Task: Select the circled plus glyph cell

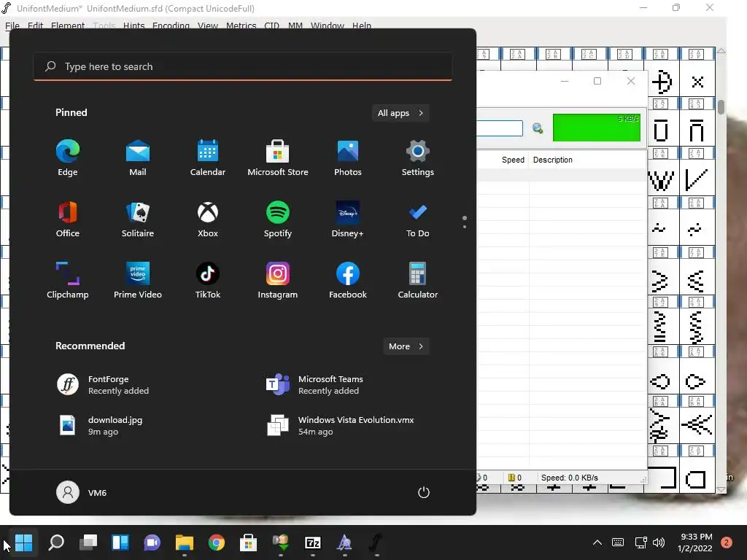Action: tap(661, 82)
